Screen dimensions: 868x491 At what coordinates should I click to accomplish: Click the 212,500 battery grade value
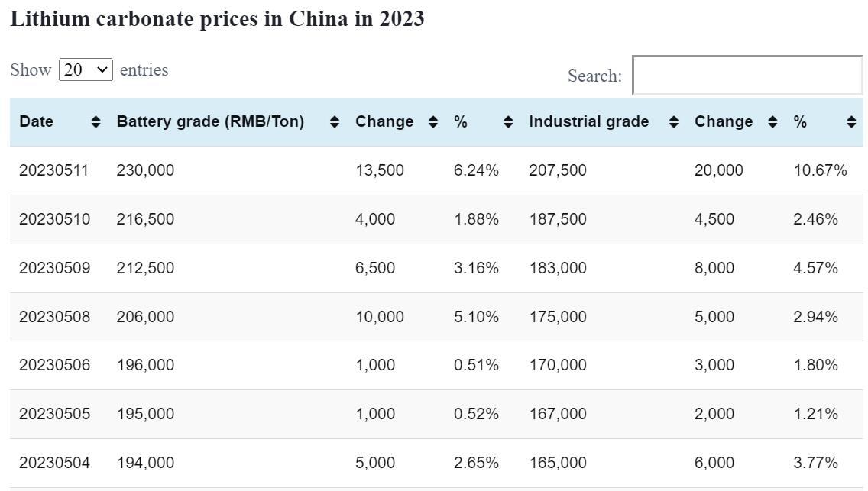[145, 268]
